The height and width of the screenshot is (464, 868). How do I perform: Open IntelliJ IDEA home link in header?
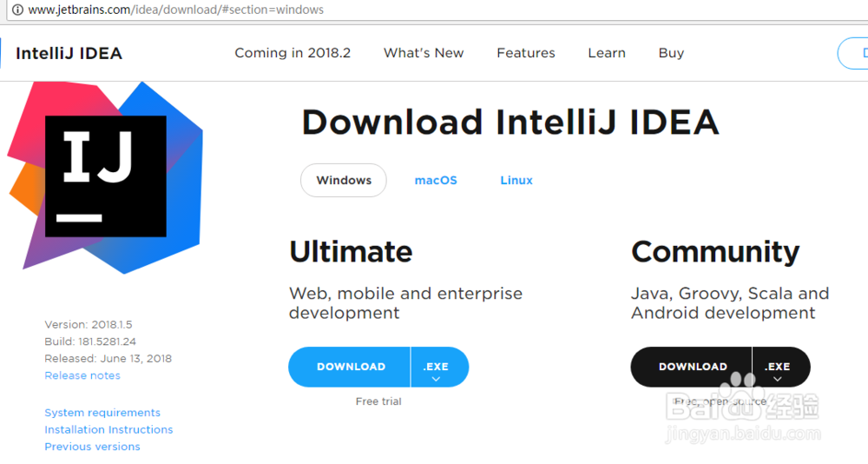[69, 53]
